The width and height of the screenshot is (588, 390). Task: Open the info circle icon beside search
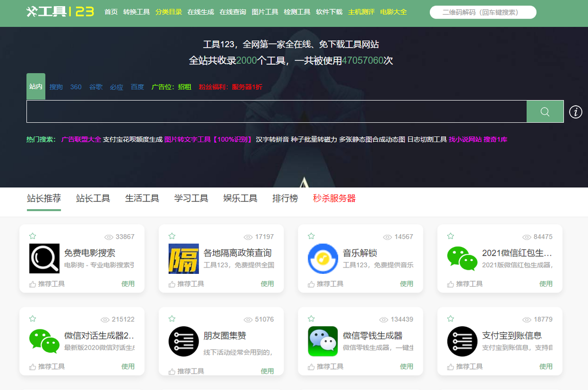pos(576,112)
